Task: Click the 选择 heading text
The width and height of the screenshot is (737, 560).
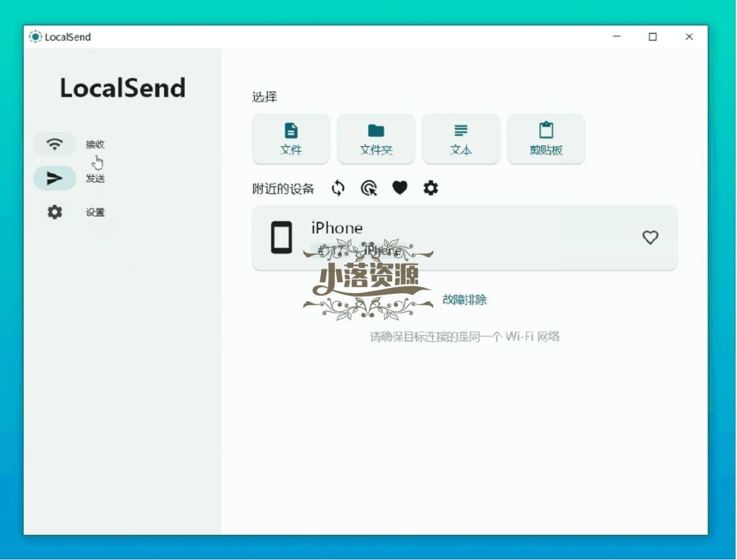Action: coord(265,97)
